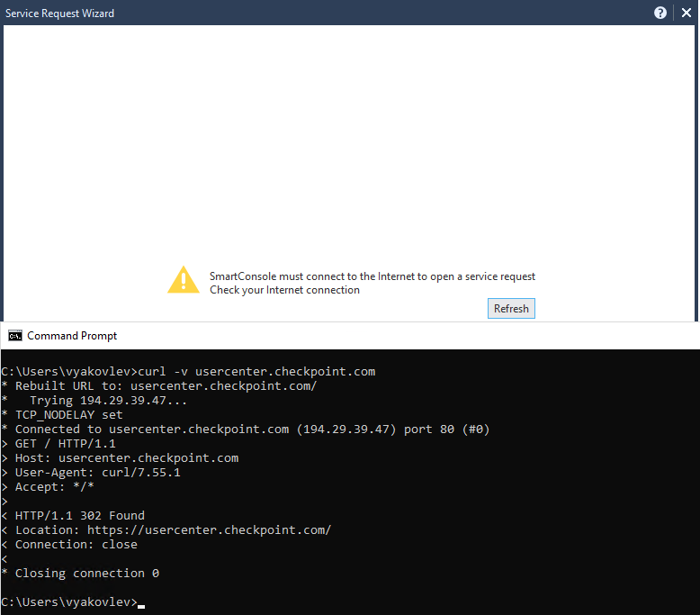This screenshot has height=615, width=700.
Task: Click the 'HTTP/1.1 302 Found' response line
Action: 79,515
